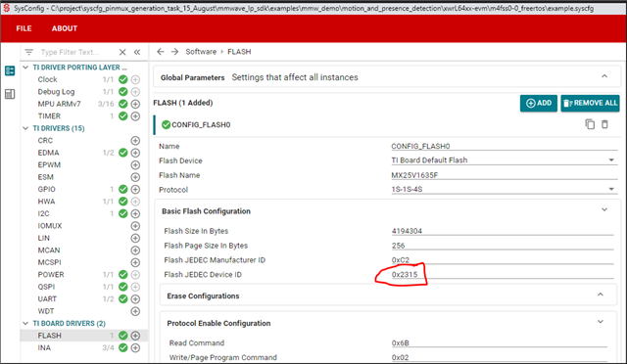The height and width of the screenshot is (364, 627).
Task: Add an MCSPI instance
Action: (135, 262)
